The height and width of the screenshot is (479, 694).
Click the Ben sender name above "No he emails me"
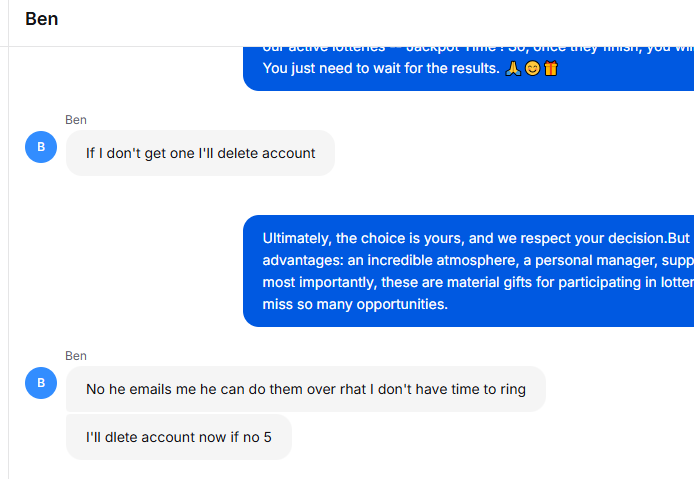[x=76, y=355]
